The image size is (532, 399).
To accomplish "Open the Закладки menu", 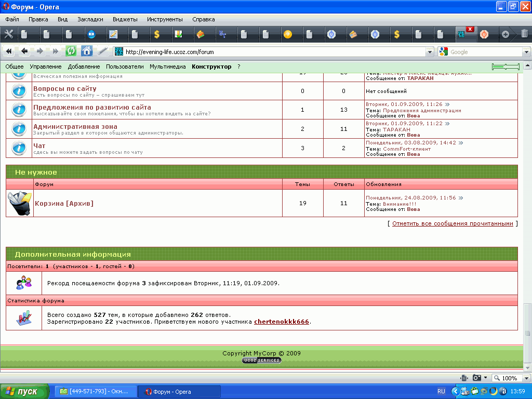I will click(90, 19).
